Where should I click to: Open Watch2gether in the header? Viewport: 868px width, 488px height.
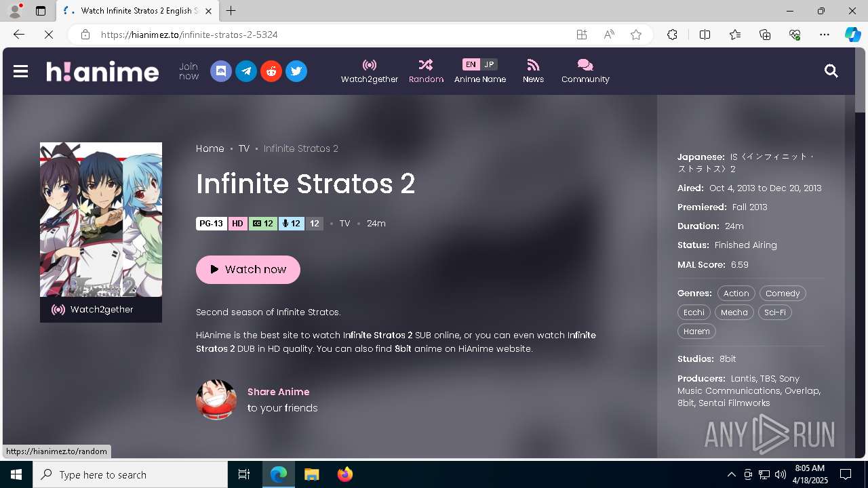click(370, 71)
